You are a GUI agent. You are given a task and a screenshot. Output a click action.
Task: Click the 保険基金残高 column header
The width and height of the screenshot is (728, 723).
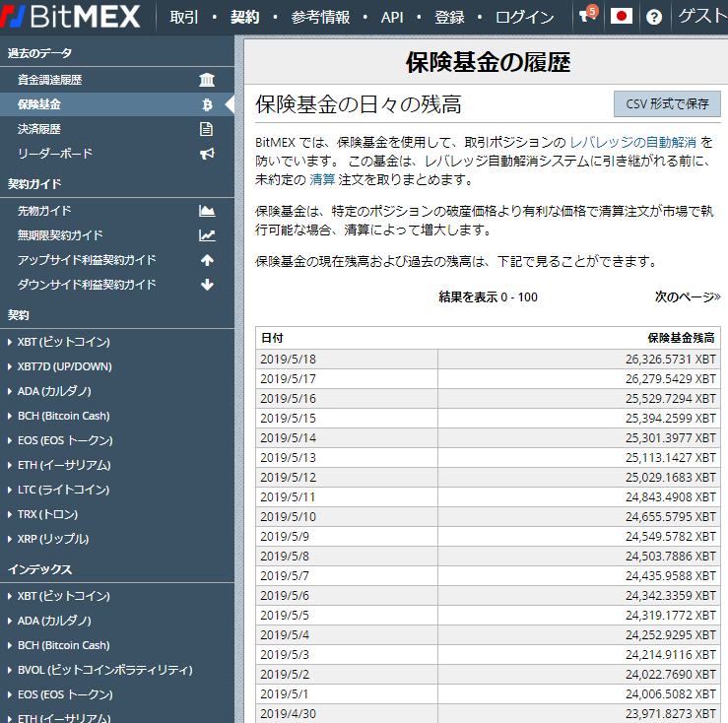point(681,338)
